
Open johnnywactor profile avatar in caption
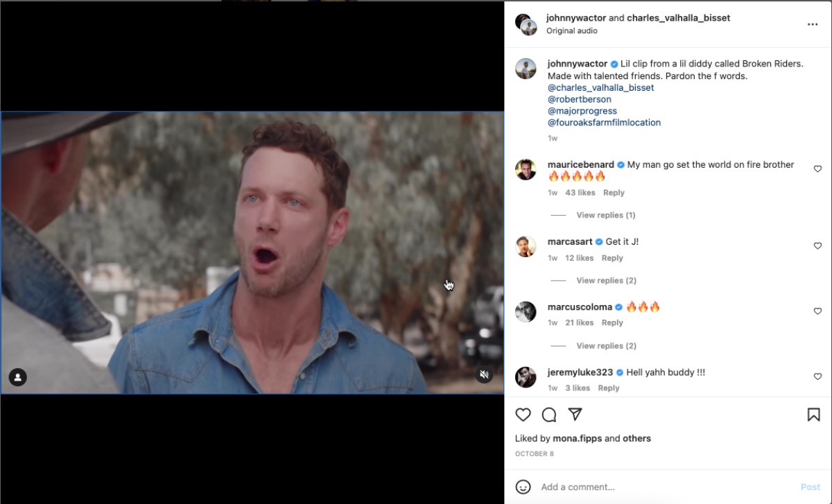[526, 69]
